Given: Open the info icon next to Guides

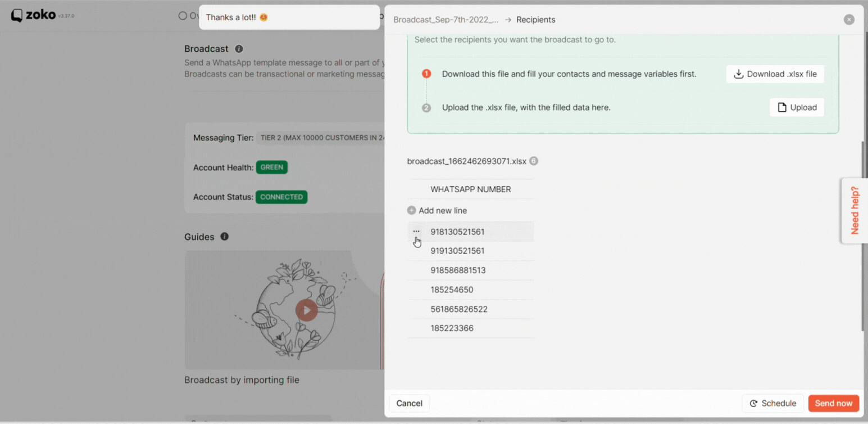Looking at the screenshot, I should (x=225, y=237).
